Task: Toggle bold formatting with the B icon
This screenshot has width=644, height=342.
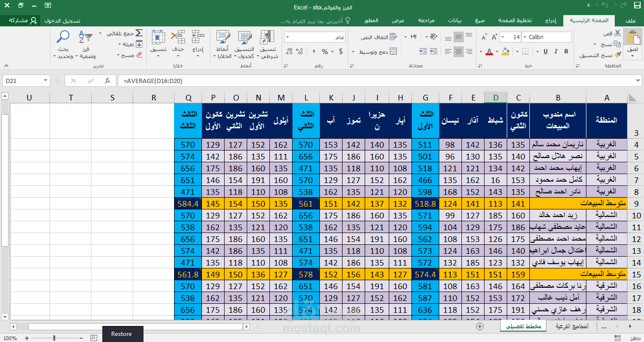Action: [x=566, y=50]
